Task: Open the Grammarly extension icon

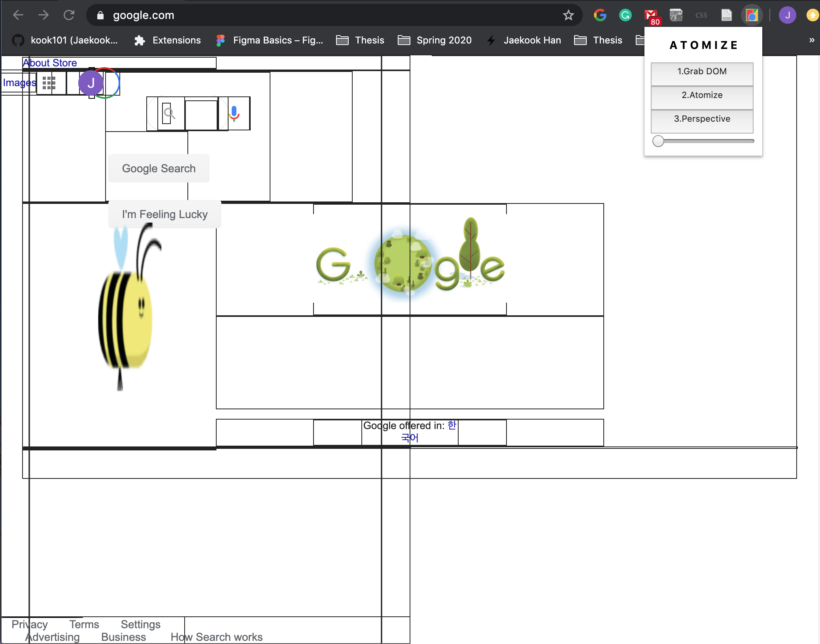Action: pyautogui.click(x=625, y=15)
